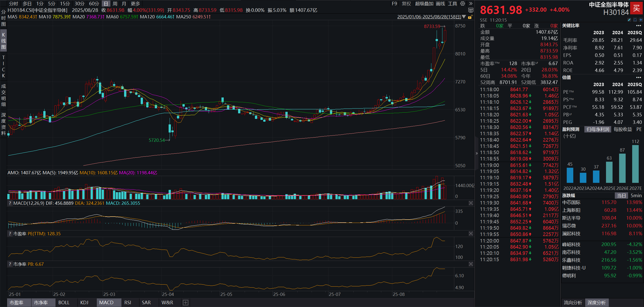Screen dimensions: 644x307
Task: Click the plus icon to add an indicator
Action: [185, 302]
